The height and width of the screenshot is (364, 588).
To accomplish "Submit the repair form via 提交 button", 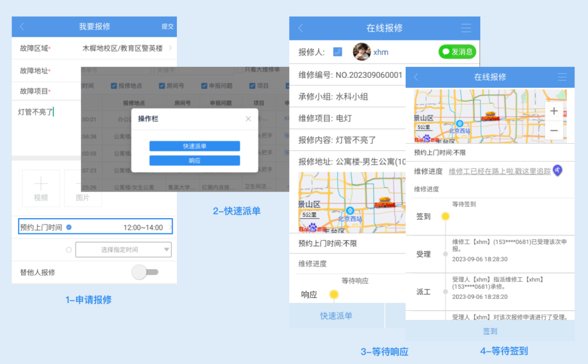I will tap(167, 26).
